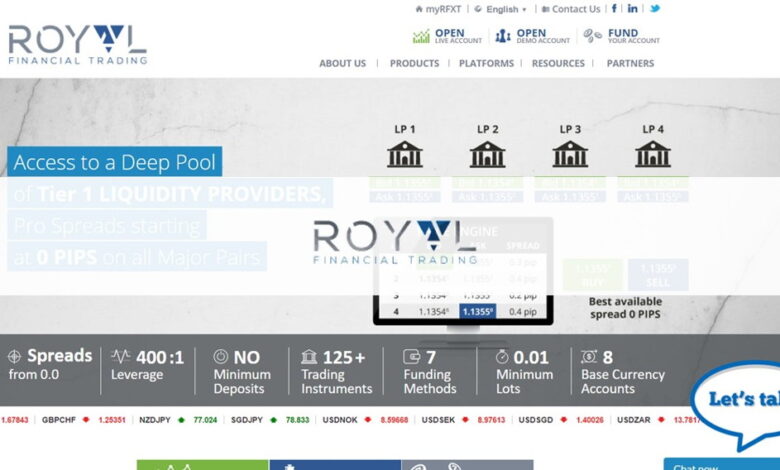Image resolution: width=780 pixels, height=470 pixels.
Task: Click the Trading Instruments bank icon
Action: pos(309,357)
